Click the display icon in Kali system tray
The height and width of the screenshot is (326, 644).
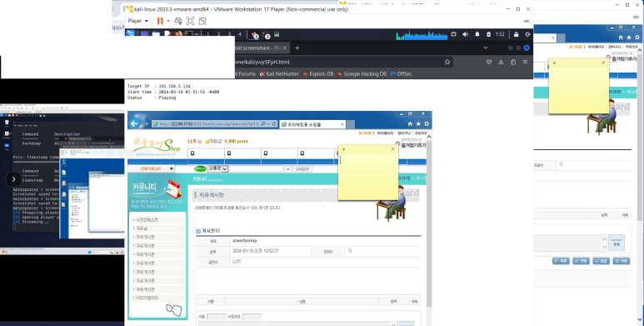click(454, 34)
